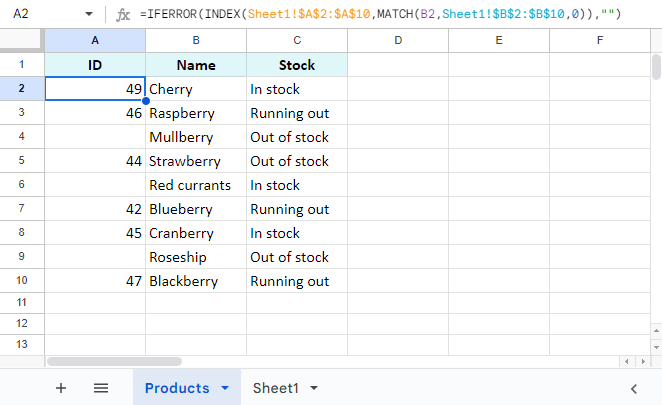The height and width of the screenshot is (405, 662).
Task: Click the vertical scrollbar thumb
Action: click(656, 67)
